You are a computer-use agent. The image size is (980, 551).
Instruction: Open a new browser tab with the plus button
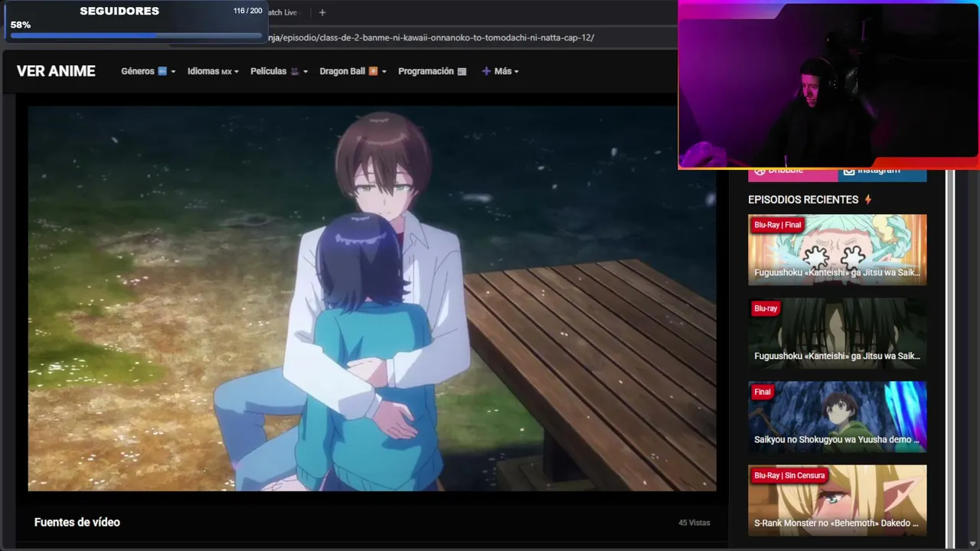(x=322, y=12)
